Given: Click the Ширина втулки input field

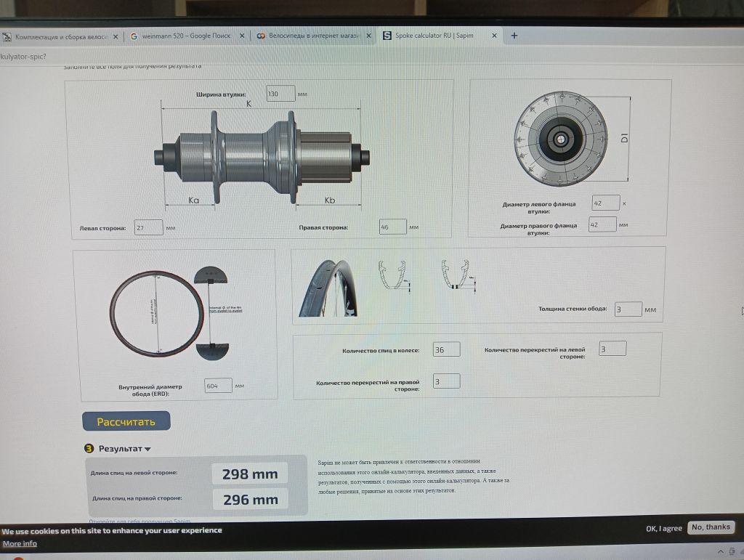Looking at the screenshot, I should pos(280,94).
